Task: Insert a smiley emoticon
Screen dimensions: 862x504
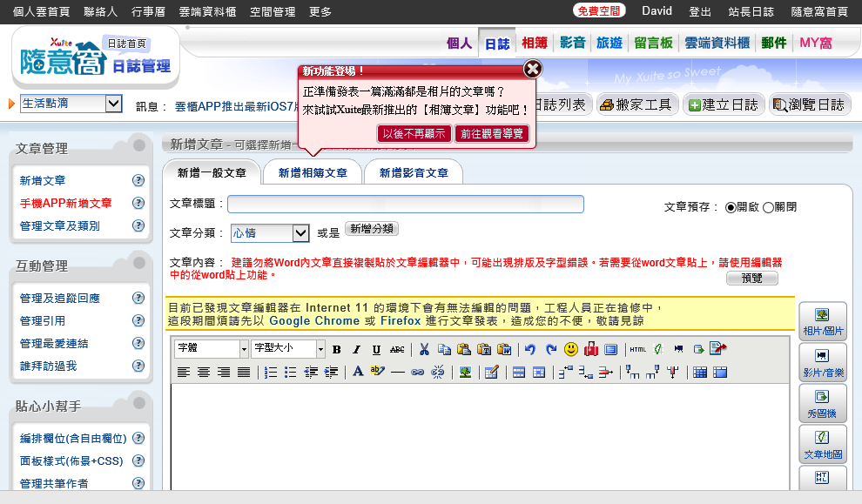Action: tap(571, 349)
